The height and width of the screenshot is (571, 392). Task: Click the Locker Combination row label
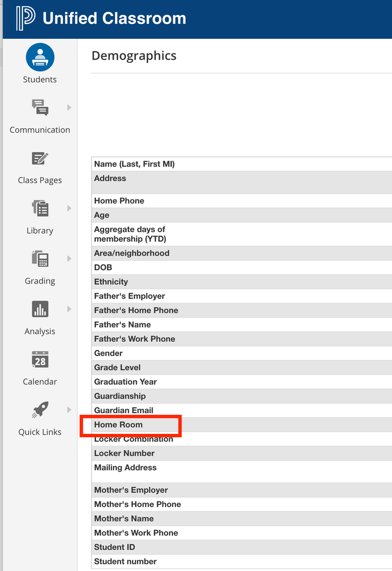[134, 439]
